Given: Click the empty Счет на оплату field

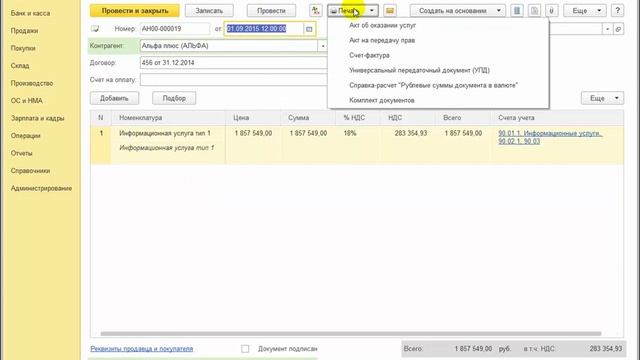Looking at the screenshot, I should 233,80.
